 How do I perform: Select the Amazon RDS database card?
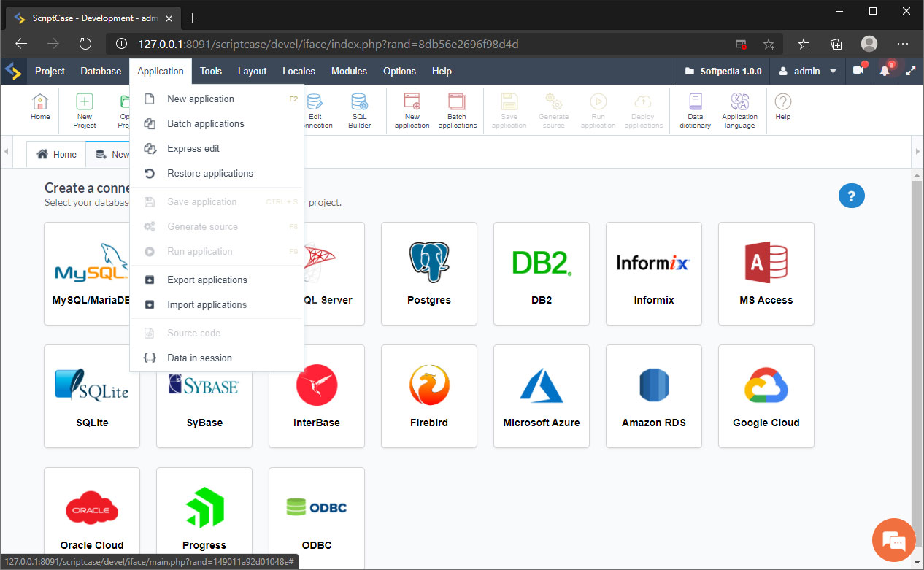coord(654,396)
